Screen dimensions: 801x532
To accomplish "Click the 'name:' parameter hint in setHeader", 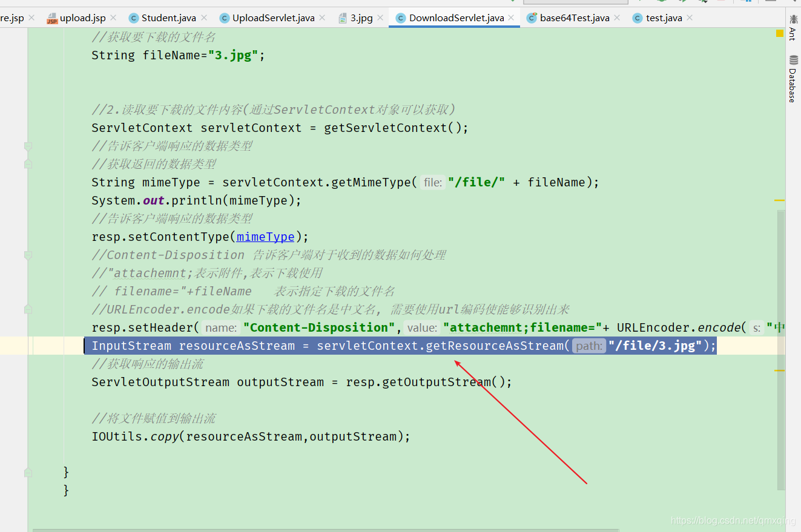I will coord(220,327).
